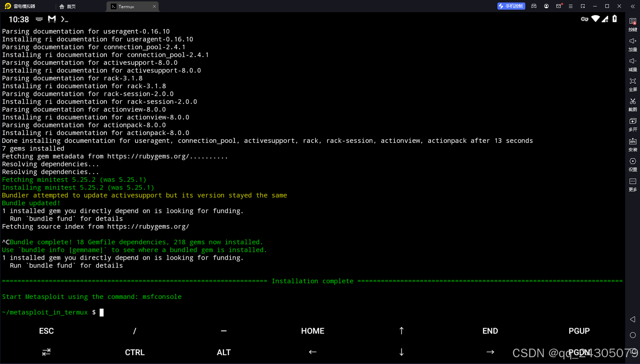Click the 'Installation complete' banner text
The height and width of the screenshot is (364, 640).
tap(312, 281)
